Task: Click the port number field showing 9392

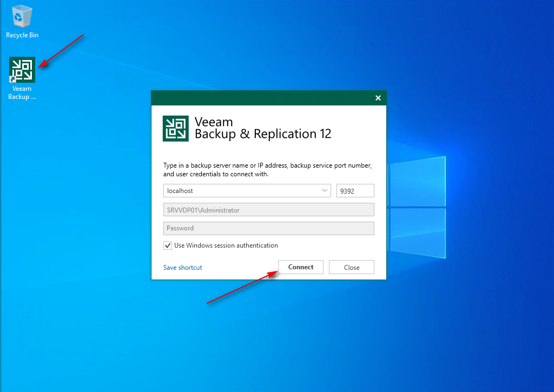Action: point(355,191)
